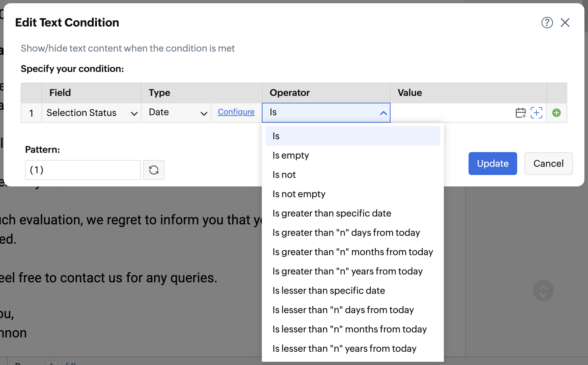The image size is (588, 365).
Task: Choose "Is not empty" from the list
Action: pos(299,194)
